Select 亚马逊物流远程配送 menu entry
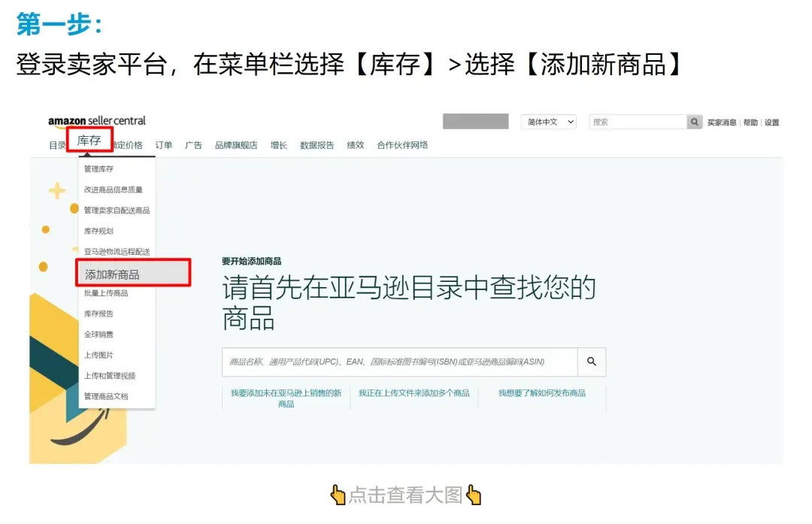This screenshot has width=812, height=524. 117,252
